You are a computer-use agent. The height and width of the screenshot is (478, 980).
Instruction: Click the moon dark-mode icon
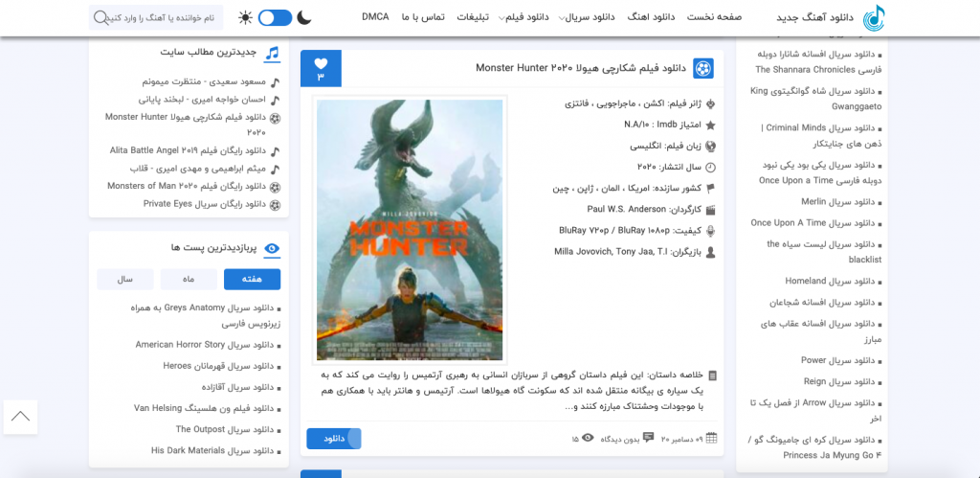coord(303,17)
